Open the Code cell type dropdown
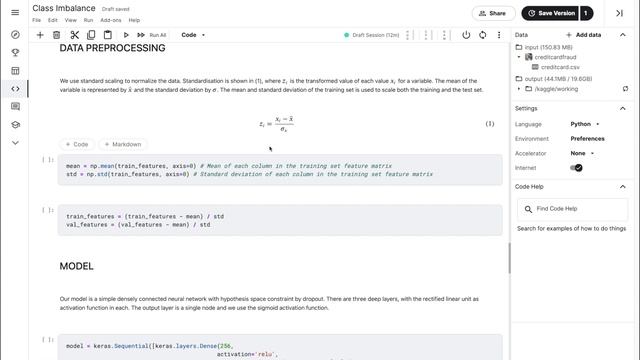The height and width of the screenshot is (360, 640). tap(193, 35)
